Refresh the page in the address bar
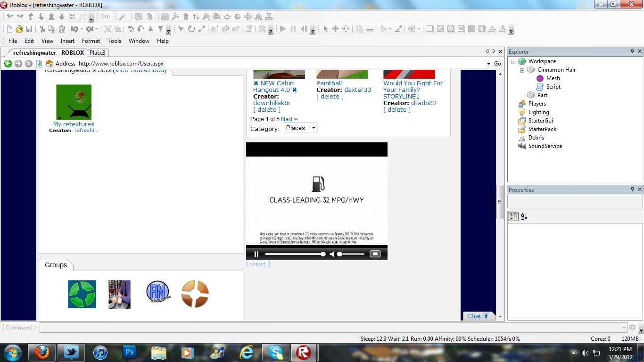 pyautogui.click(x=39, y=64)
